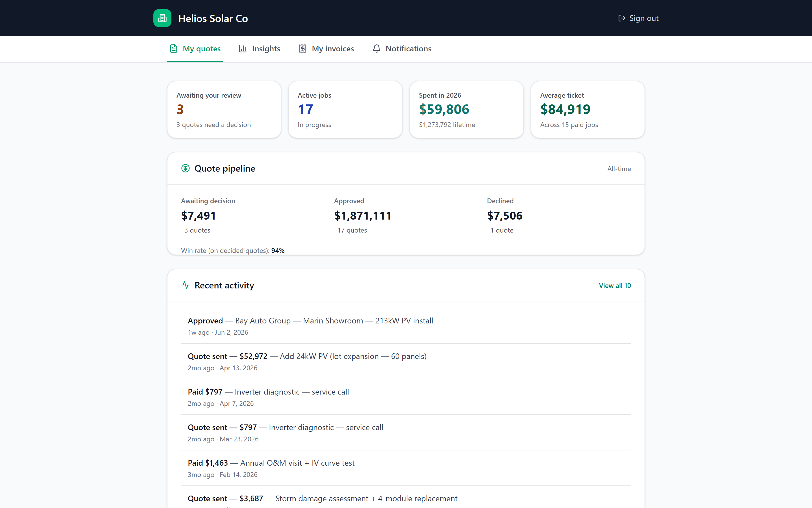812x508 pixels.
Task: Click the Declined $7,506 amount
Action: pos(505,216)
